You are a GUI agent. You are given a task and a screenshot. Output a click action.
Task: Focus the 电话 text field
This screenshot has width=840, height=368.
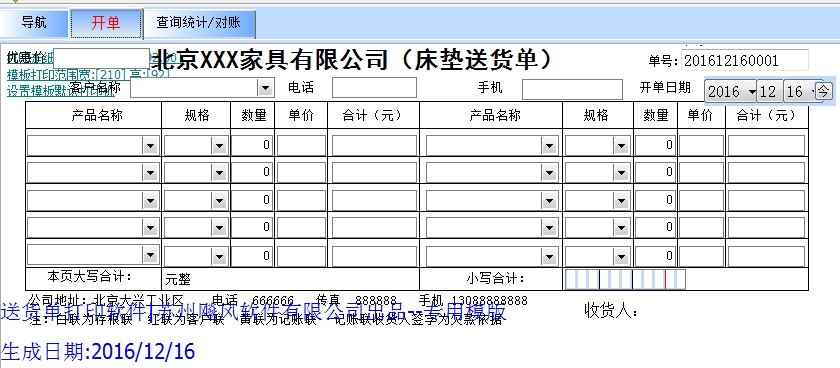pyautogui.click(x=374, y=88)
